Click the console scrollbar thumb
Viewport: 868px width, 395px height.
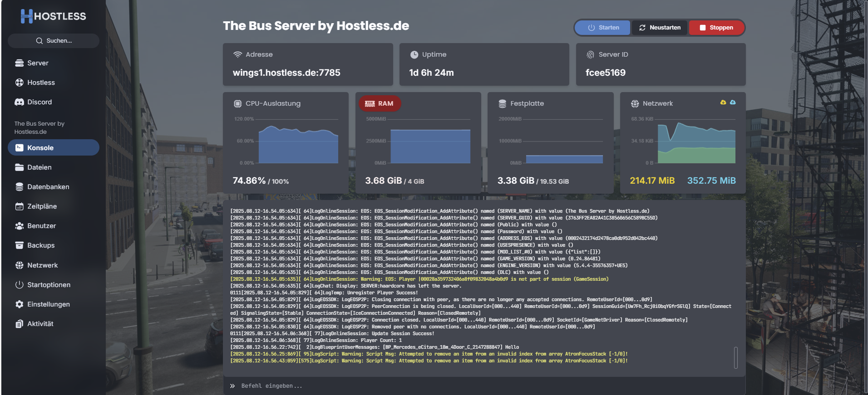point(736,358)
